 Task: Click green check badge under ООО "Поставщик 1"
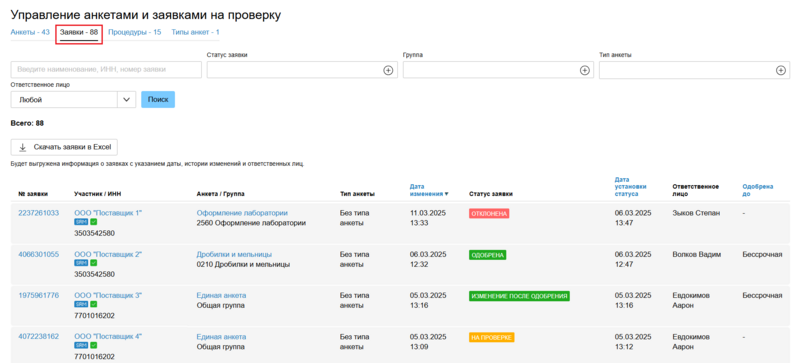[93, 222]
